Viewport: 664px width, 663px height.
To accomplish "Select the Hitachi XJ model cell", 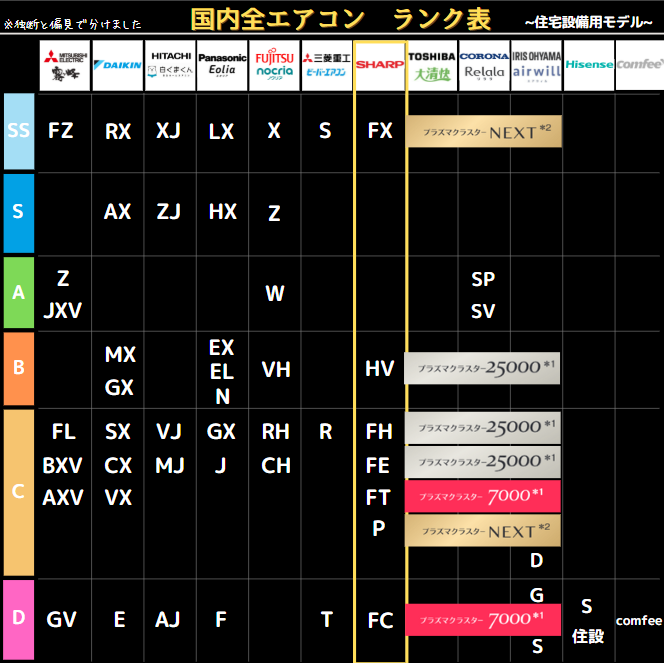I will click(169, 131).
